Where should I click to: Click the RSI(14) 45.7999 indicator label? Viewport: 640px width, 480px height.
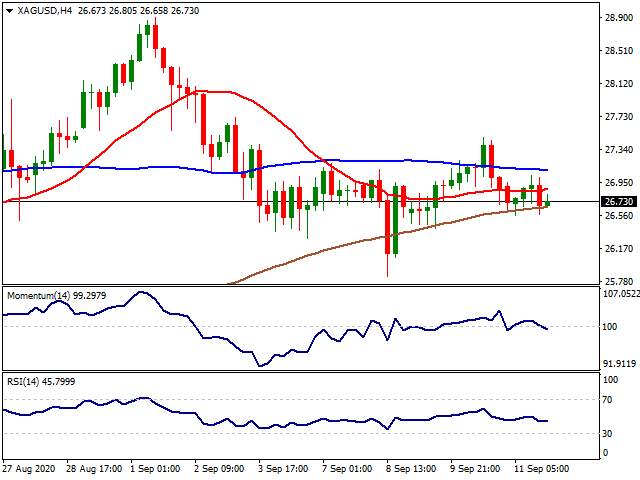coord(41,382)
